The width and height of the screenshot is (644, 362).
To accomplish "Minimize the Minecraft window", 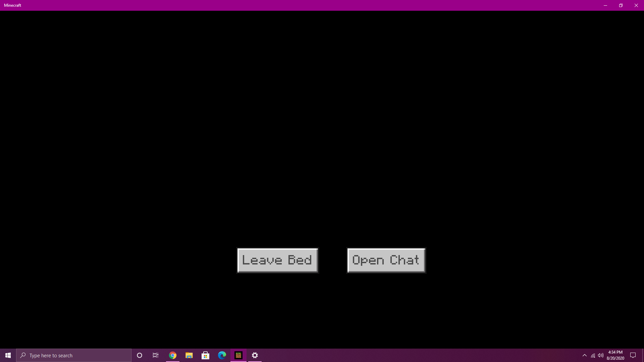I will [x=605, y=5].
